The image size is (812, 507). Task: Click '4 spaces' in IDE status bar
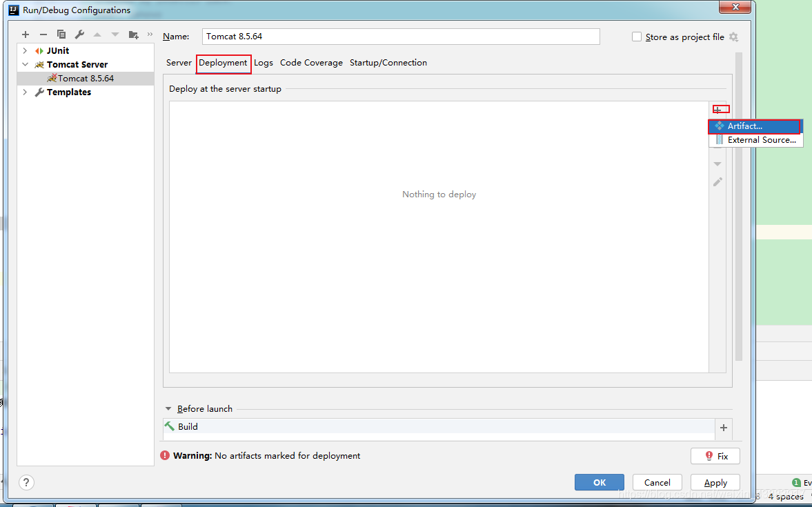tap(786, 497)
